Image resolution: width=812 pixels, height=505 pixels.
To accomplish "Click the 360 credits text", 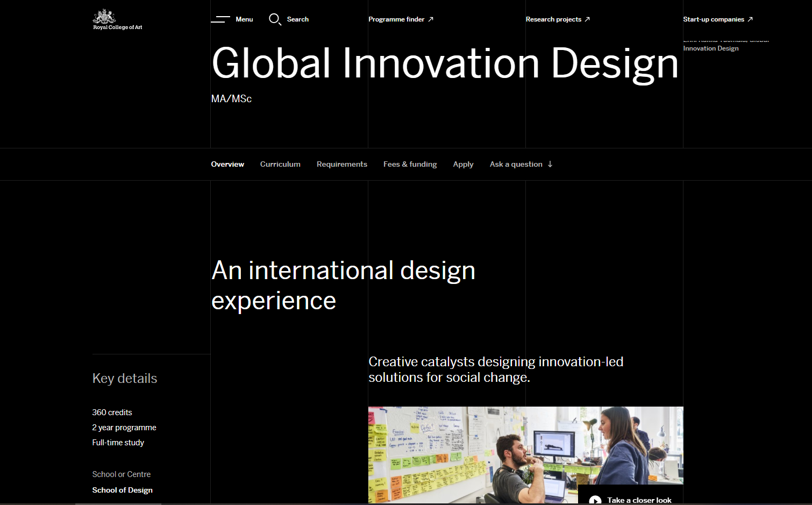I will click(x=112, y=412).
